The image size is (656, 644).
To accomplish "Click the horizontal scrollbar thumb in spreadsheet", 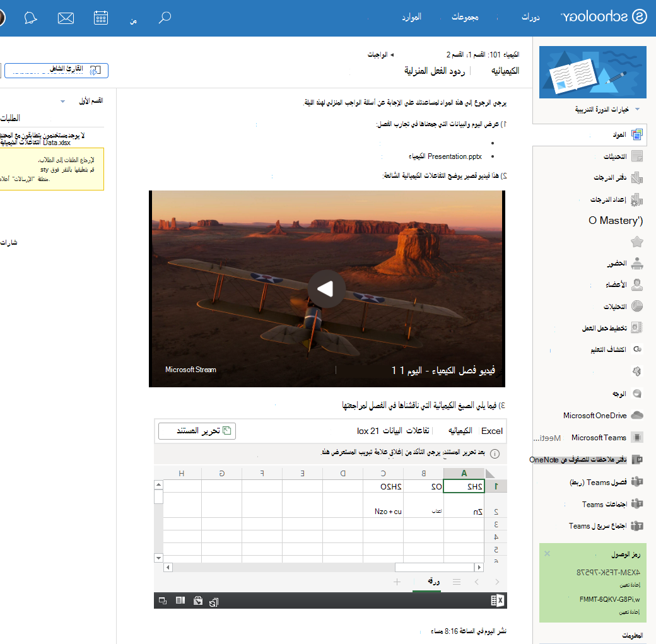I will (434, 568).
